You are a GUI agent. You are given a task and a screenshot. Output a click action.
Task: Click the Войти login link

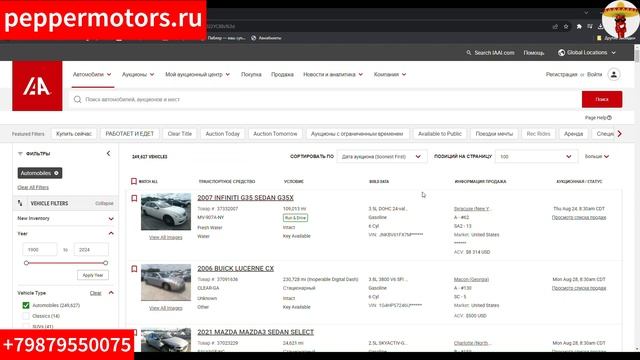pyautogui.click(x=594, y=74)
